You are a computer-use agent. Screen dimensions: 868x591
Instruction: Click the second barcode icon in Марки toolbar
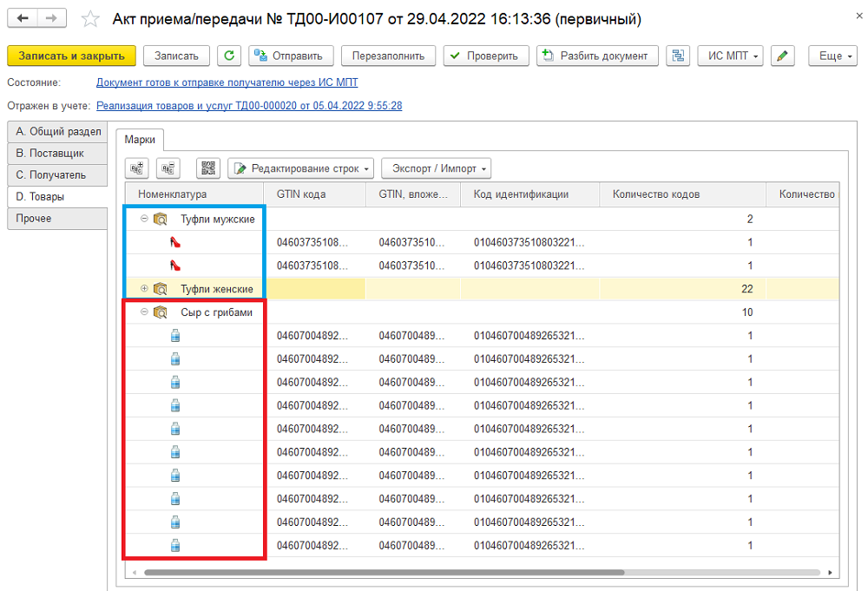[x=168, y=168]
